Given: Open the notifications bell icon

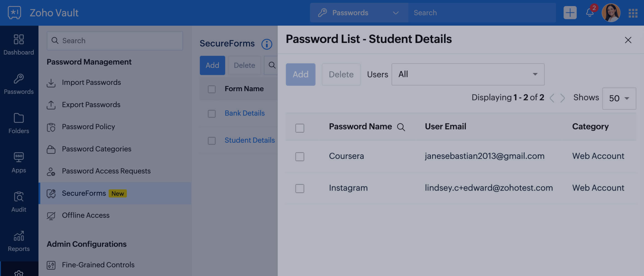Looking at the screenshot, I should pyautogui.click(x=590, y=13).
